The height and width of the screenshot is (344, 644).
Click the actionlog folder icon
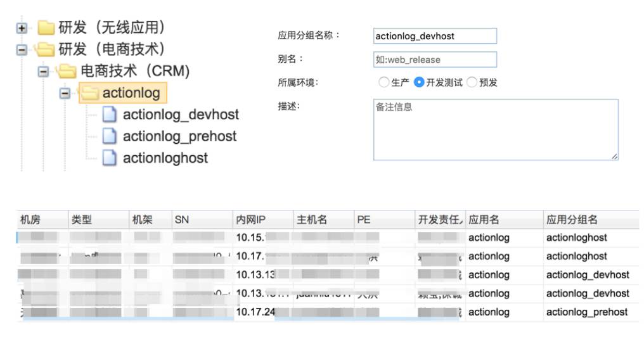click(x=89, y=92)
